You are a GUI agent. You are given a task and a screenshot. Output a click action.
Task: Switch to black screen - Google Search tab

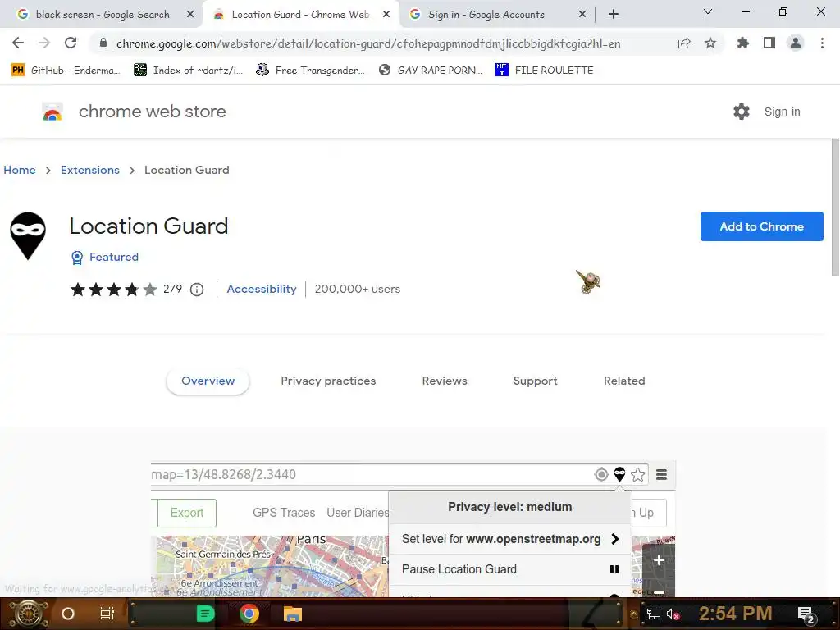[x=102, y=15]
